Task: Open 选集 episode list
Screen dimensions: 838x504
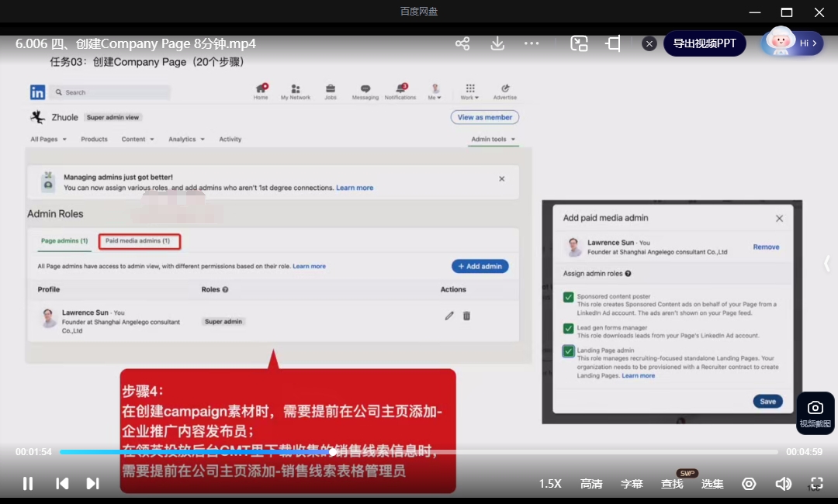Action: [712, 484]
